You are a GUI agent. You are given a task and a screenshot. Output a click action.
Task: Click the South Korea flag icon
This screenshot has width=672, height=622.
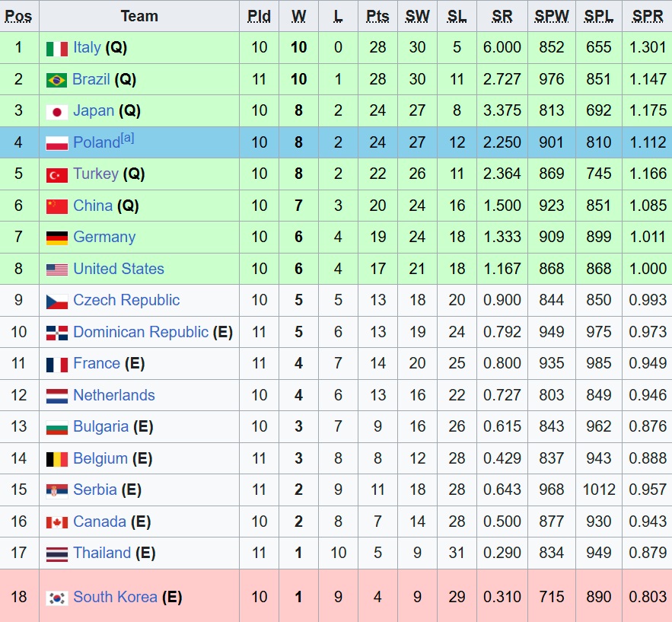pyautogui.click(x=57, y=598)
